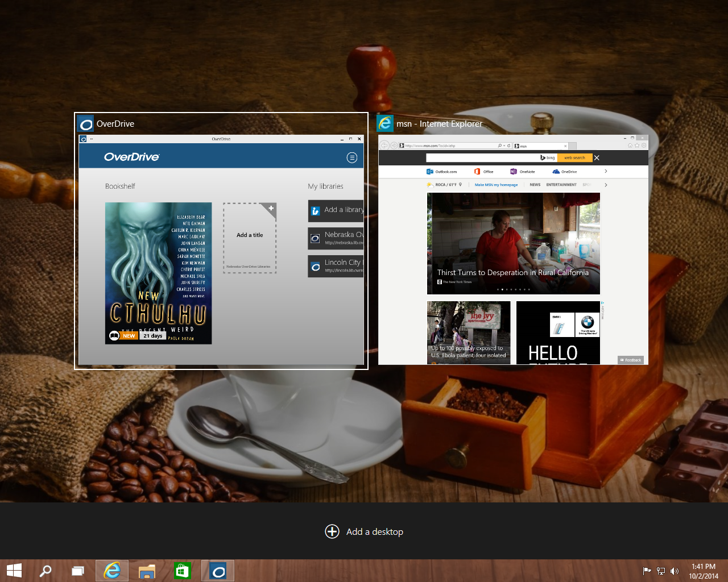Open the Action Center flag icon
The width and height of the screenshot is (728, 582).
(647, 571)
